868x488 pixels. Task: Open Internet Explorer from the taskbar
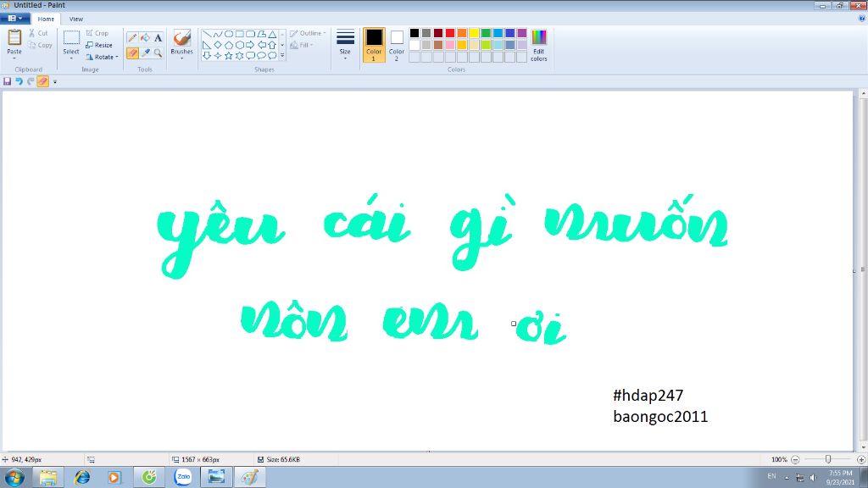tap(82, 477)
